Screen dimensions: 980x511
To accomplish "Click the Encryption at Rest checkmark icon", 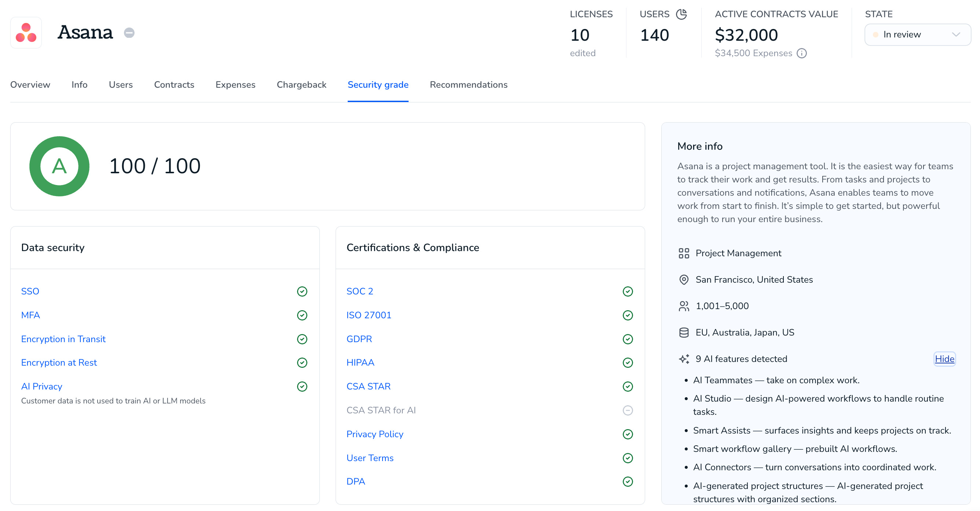I will tap(302, 363).
